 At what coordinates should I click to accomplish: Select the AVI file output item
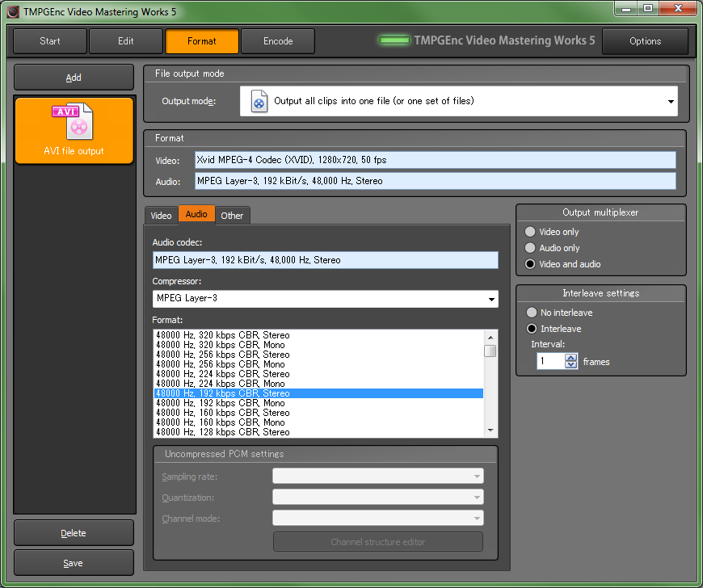pyautogui.click(x=74, y=130)
